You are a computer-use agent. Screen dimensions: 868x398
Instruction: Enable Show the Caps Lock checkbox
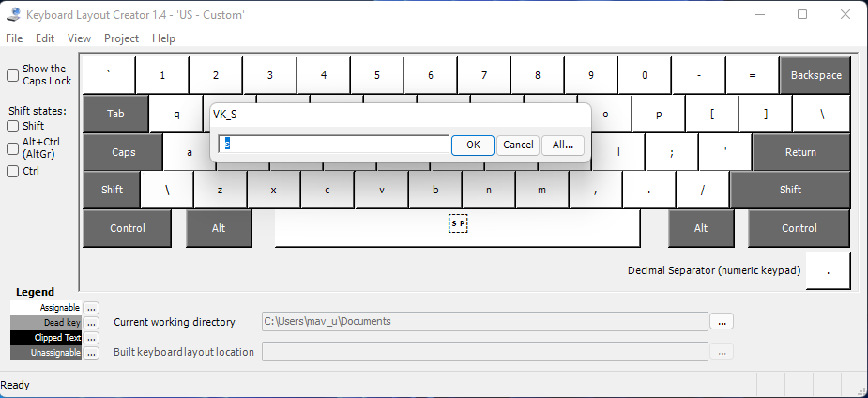13,75
